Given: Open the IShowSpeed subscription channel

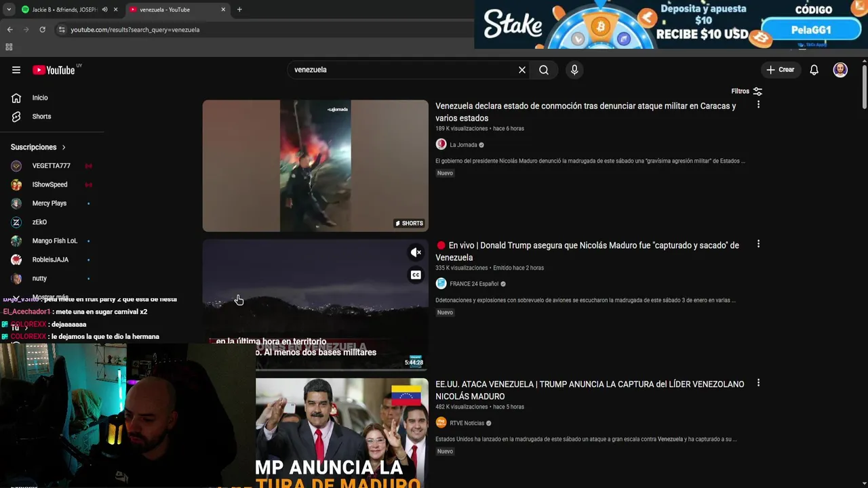Looking at the screenshot, I should [x=52, y=184].
